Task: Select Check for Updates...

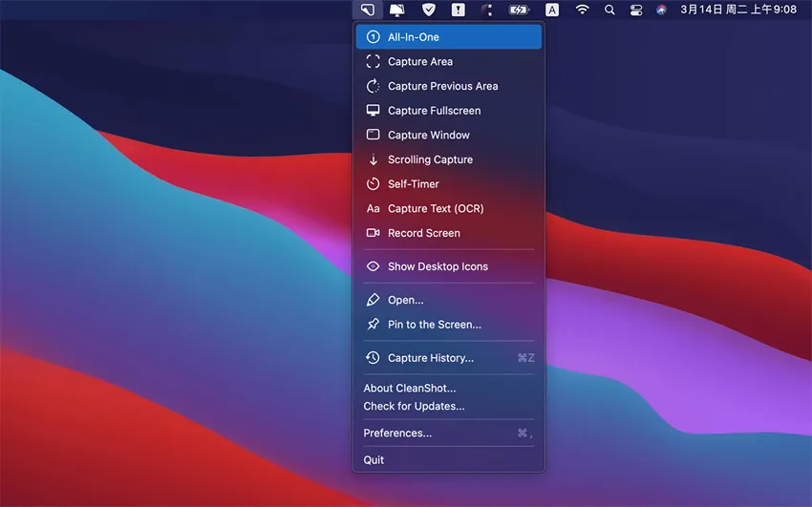Action: tap(414, 407)
